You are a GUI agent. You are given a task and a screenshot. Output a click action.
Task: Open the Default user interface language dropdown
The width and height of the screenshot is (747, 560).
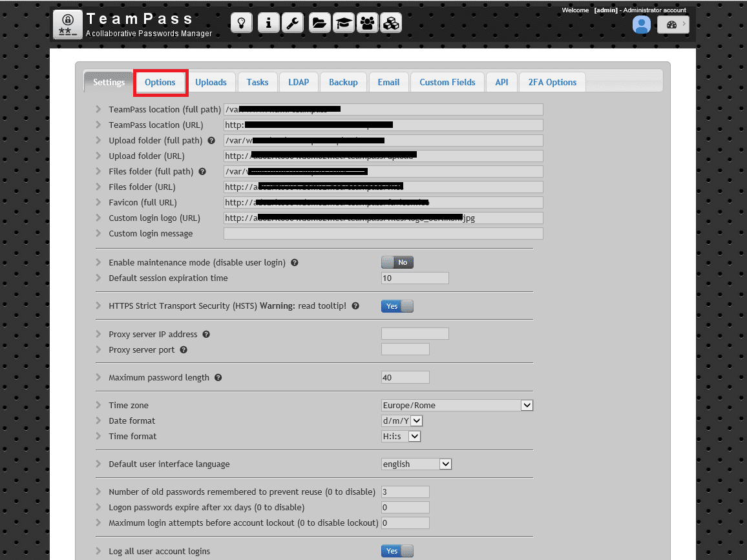pos(416,464)
